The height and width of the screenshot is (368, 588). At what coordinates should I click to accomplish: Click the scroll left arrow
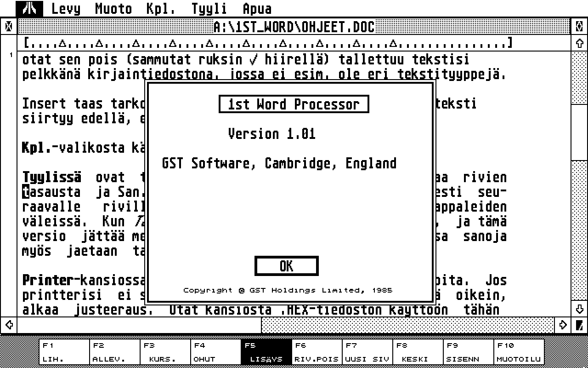9,325
